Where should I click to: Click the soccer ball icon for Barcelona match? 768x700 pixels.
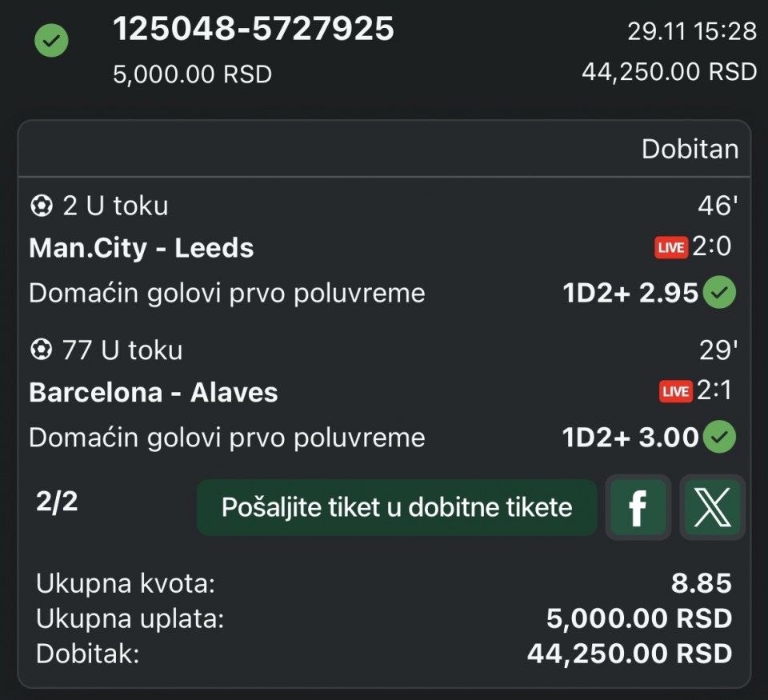[40, 350]
